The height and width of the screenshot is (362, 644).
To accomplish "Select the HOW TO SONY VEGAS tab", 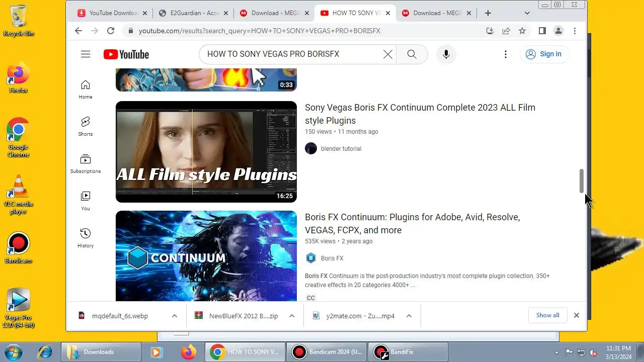I will coord(355,13).
